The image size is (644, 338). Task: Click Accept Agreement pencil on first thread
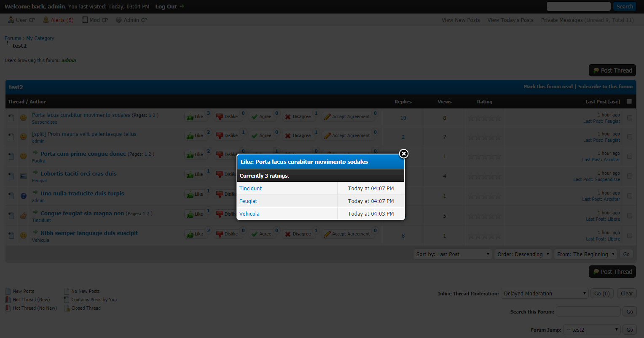[x=327, y=117]
